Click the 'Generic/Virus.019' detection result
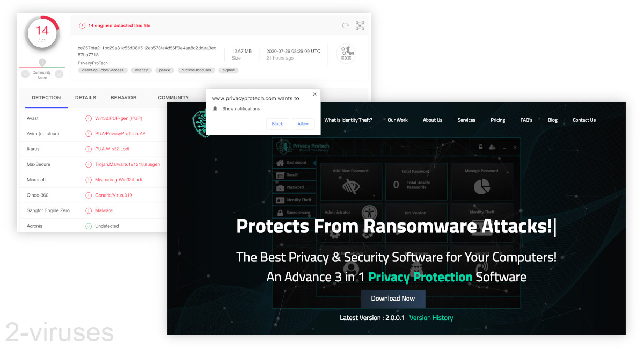 113,195
